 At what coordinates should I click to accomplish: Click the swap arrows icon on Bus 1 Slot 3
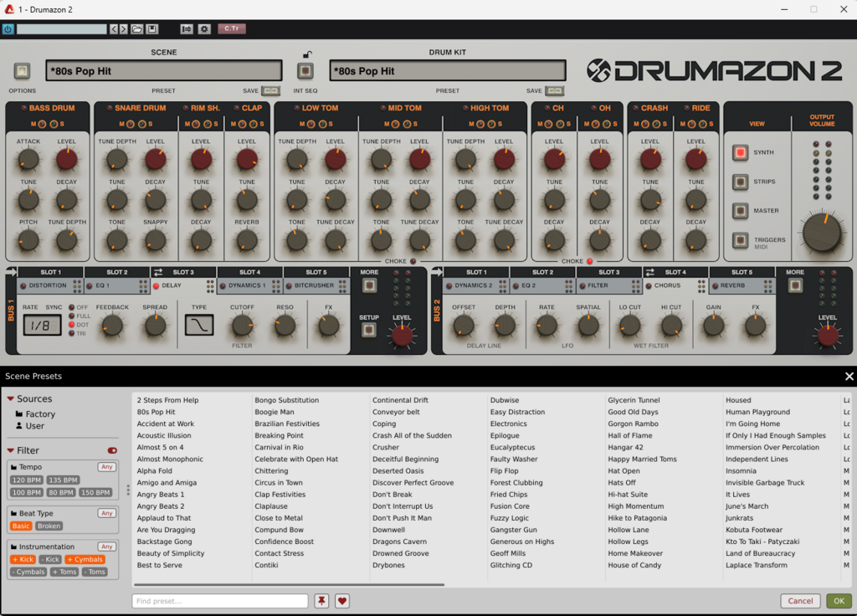point(158,272)
